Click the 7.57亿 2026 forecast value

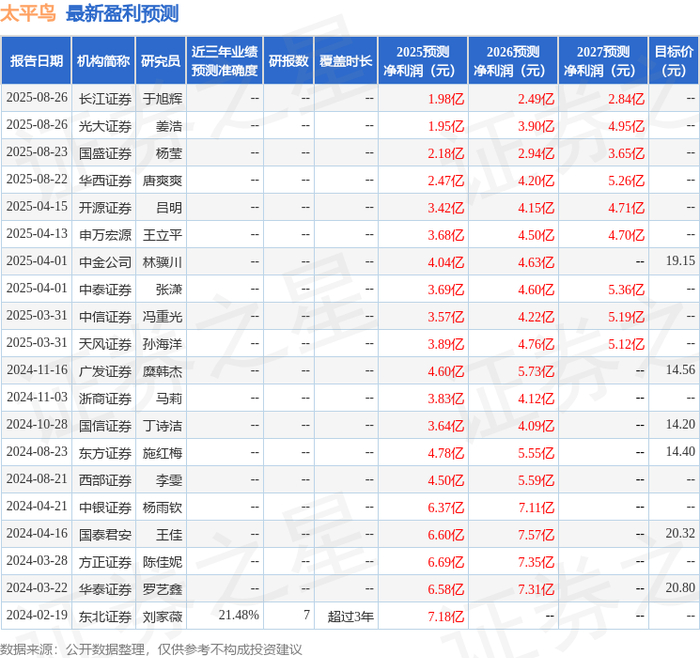click(x=536, y=535)
